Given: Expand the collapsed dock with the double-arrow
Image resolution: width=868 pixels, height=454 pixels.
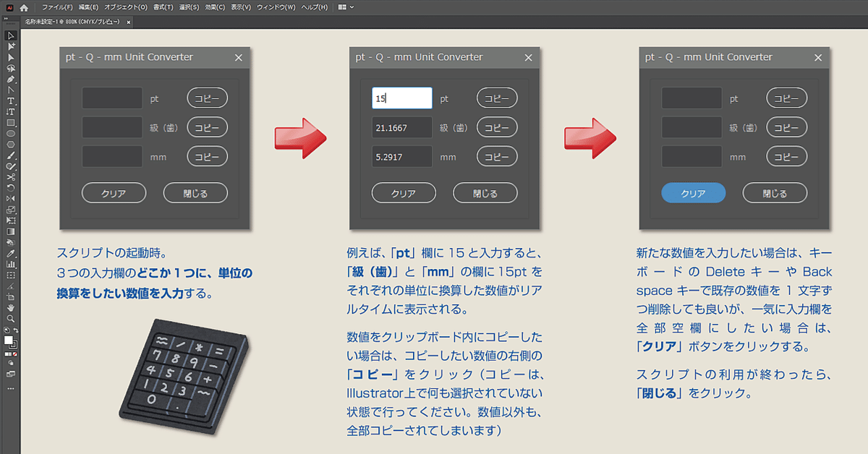Looking at the screenshot, I should 4,19.
